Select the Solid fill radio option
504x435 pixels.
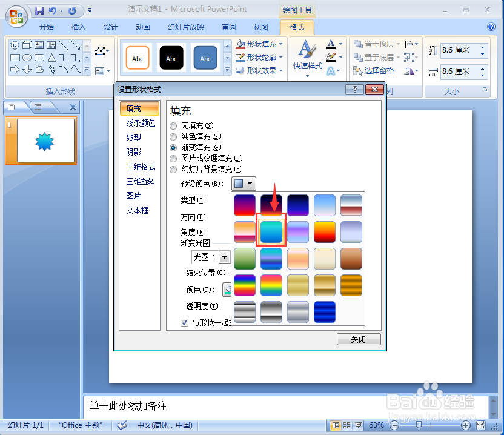[x=174, y=137]
